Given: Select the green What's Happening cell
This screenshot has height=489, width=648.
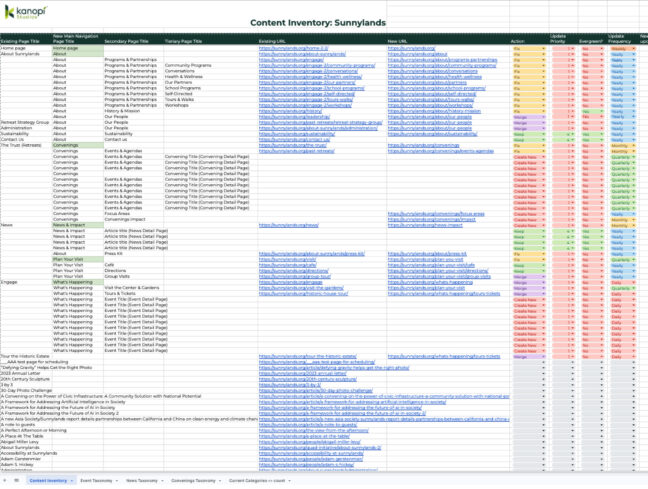Looking at the screenshot, I should (78, 282).
